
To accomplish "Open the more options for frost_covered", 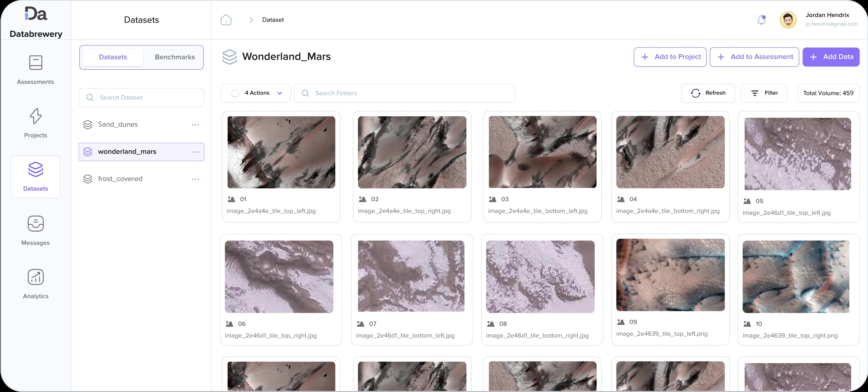I will [x=195, y=179].
